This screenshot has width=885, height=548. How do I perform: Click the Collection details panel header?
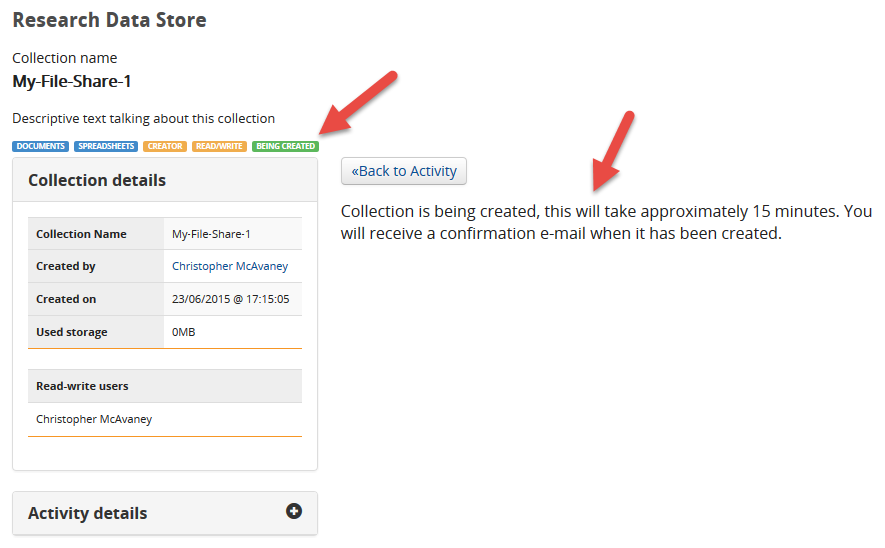(x=165, y=180)
